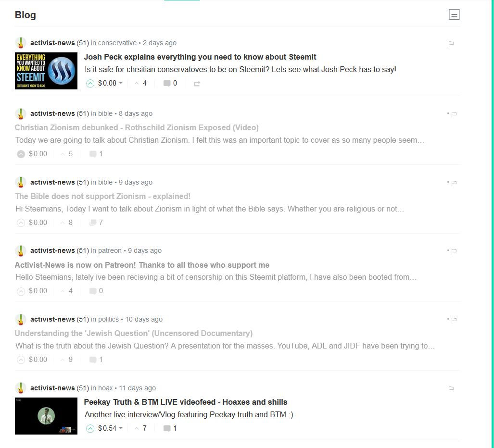Viewport: 494px width, 448px height.
Task: Flag the Peekay Truth & BTM post
Action: [451, 389]
